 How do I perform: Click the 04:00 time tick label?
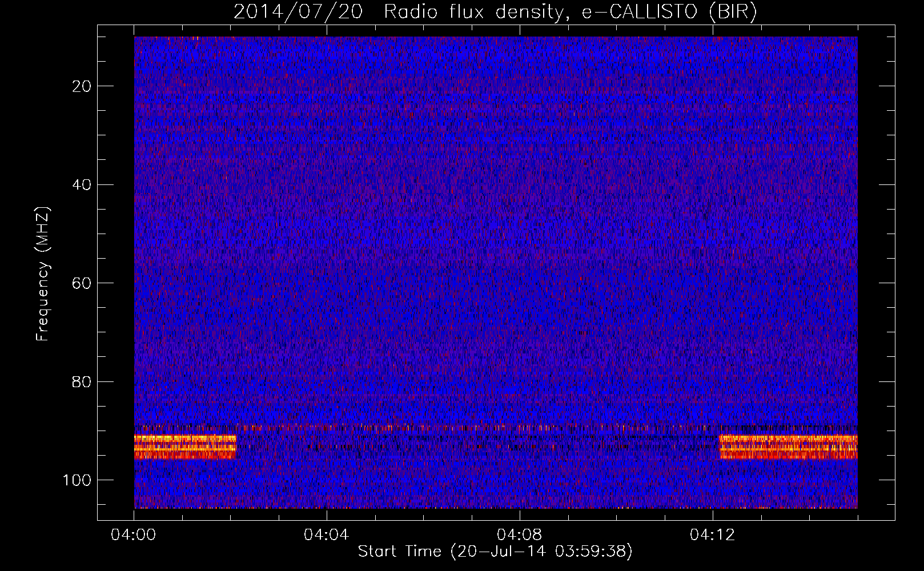[134, 534]
